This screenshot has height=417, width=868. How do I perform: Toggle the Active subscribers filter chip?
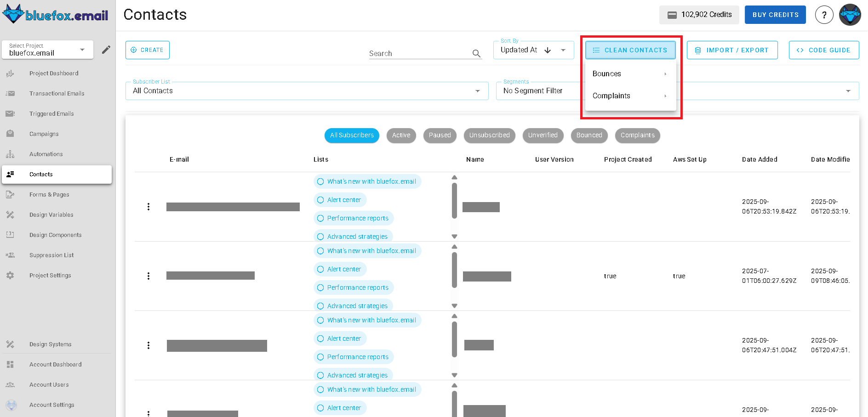(x=401, y=135)
